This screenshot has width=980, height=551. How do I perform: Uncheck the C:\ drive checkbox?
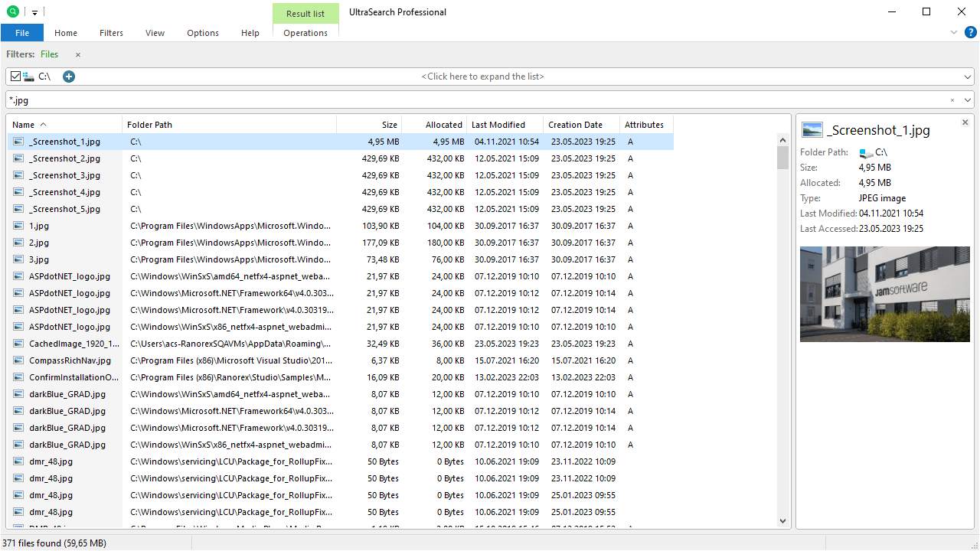point(16,77)
